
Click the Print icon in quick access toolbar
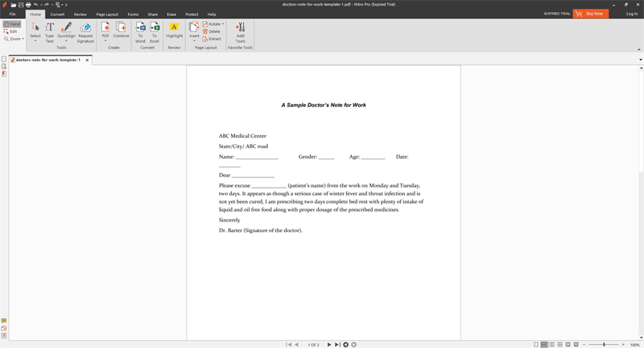click(28, 5)
